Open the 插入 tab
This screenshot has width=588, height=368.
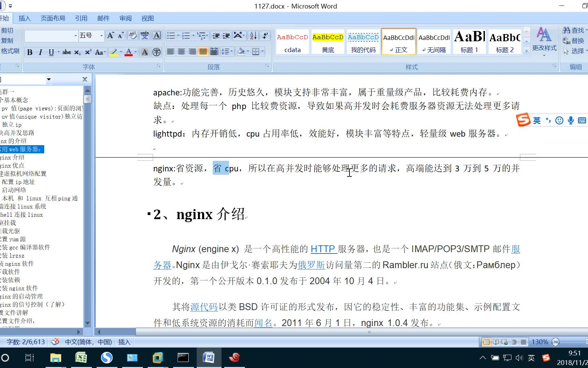(x=24, y=18)
